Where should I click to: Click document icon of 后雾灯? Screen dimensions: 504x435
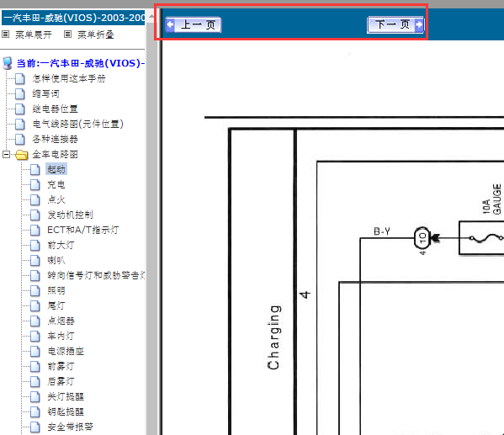[x=35, y=381]
